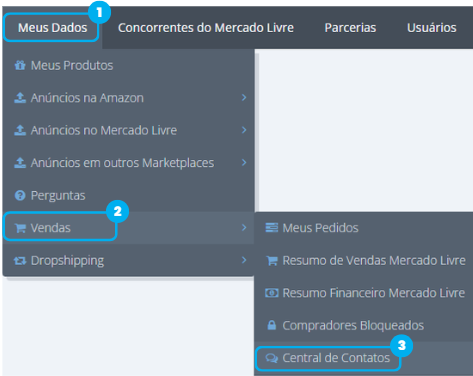Open the Usuários menu
473x376 pixels.
[432, 28]
